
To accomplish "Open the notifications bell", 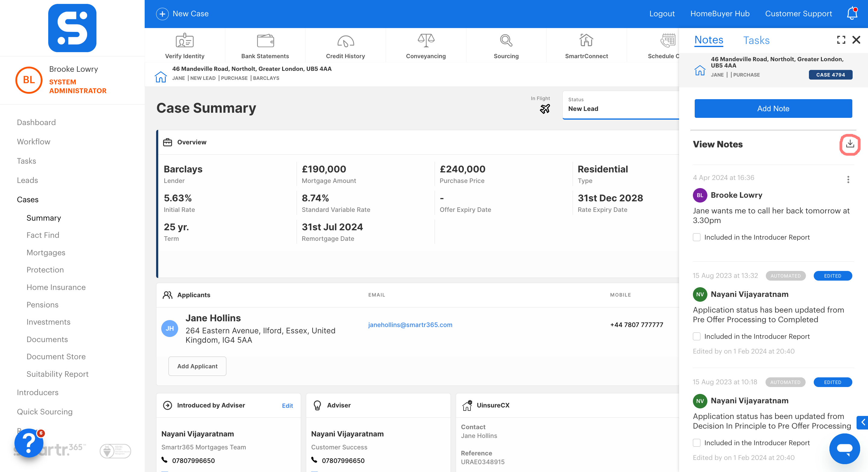I will click(852, 14).
